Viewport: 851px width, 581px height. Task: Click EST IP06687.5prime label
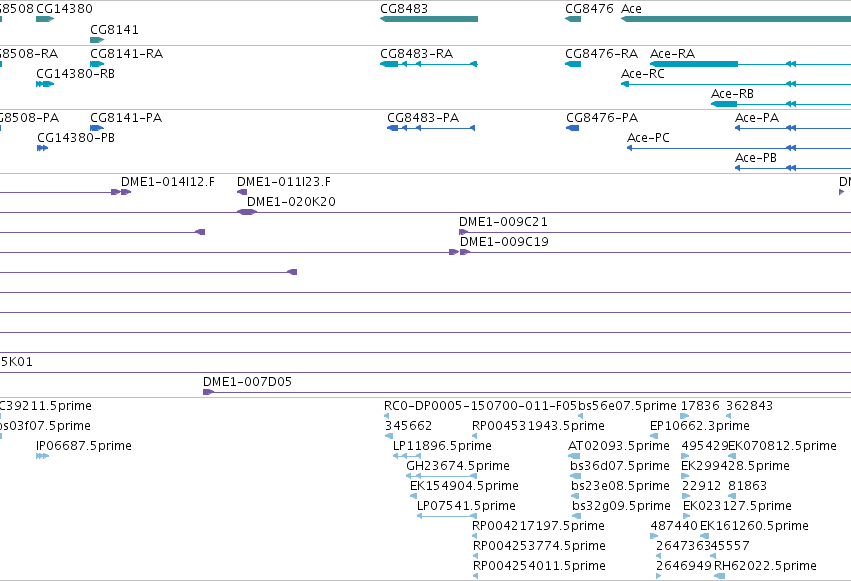click(84, 446)
